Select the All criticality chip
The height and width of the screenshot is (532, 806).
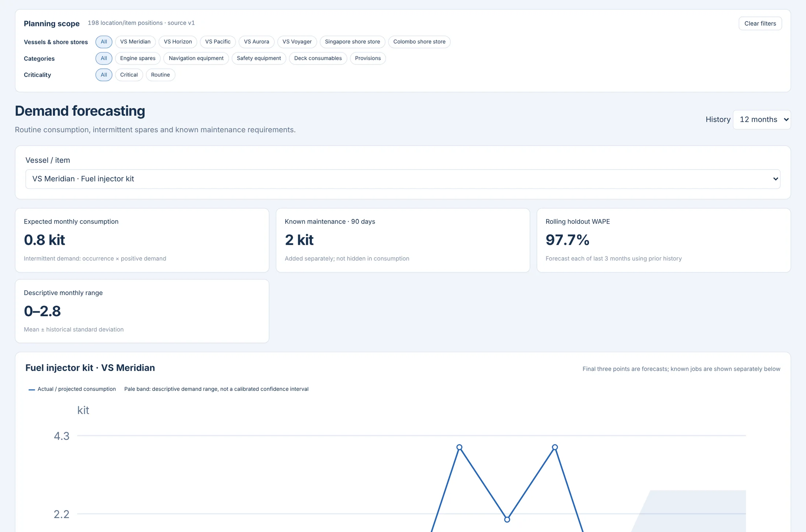(104, 75)
